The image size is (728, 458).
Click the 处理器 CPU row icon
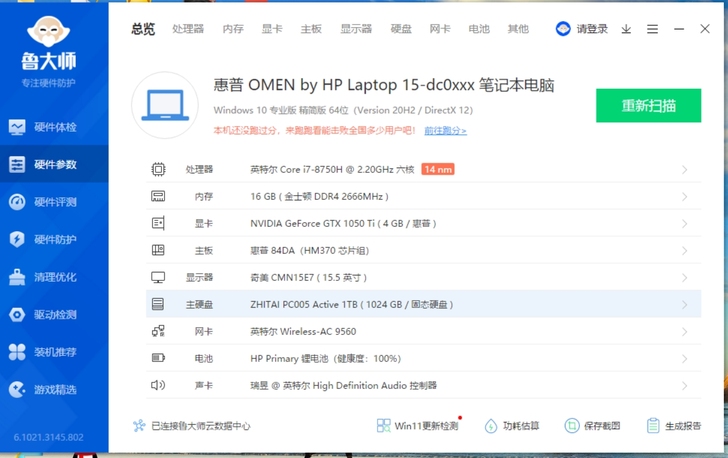(x=158, y=169)
